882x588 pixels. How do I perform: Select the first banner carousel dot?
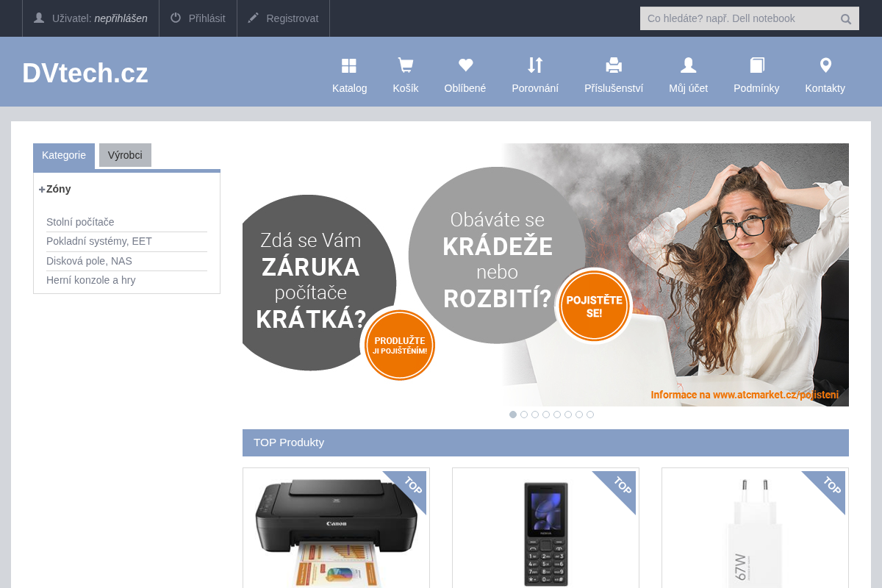[513, 415]
